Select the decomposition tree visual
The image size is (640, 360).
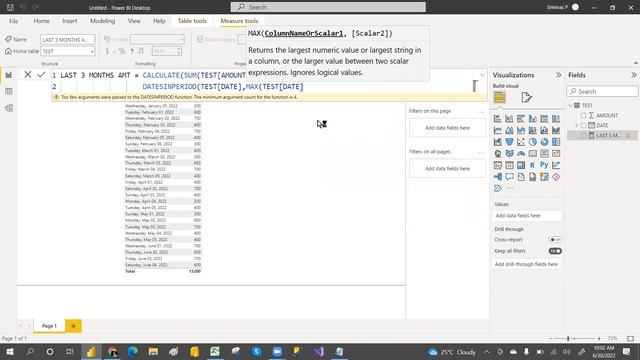498,177
